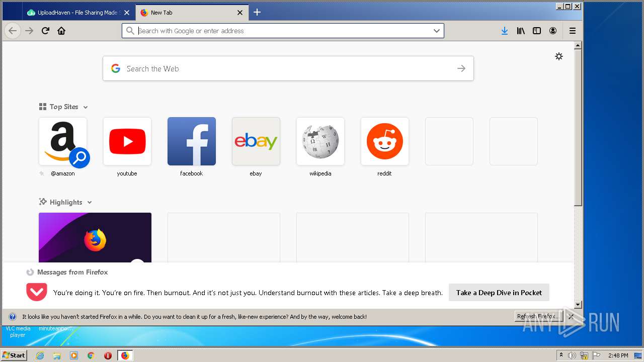Screen dimensions: 644x362
Task: Focus the Search the Web box
Action: click(288, 68)
